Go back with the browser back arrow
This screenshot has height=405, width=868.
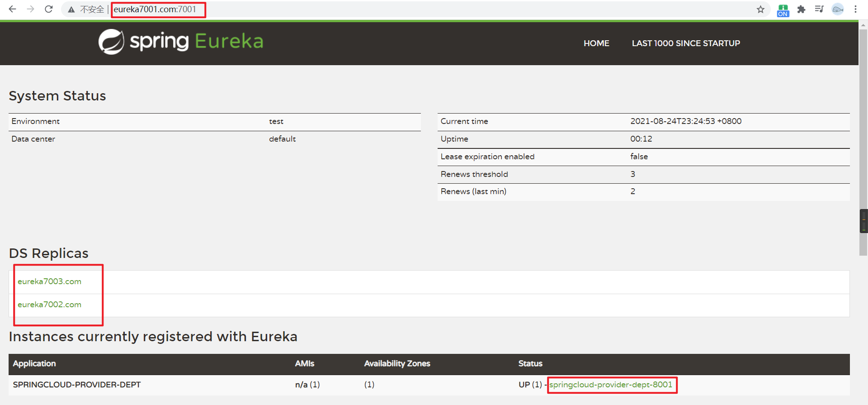[x=13, y=9]
